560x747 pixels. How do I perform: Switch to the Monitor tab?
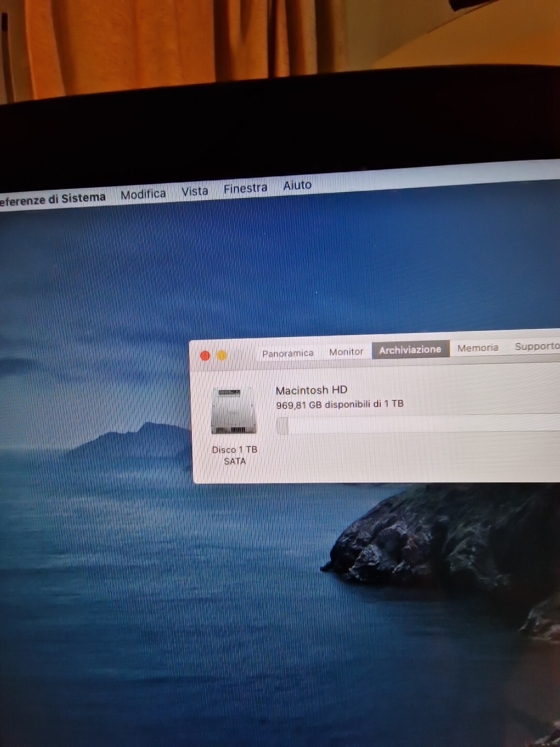(x=346, y=352)
